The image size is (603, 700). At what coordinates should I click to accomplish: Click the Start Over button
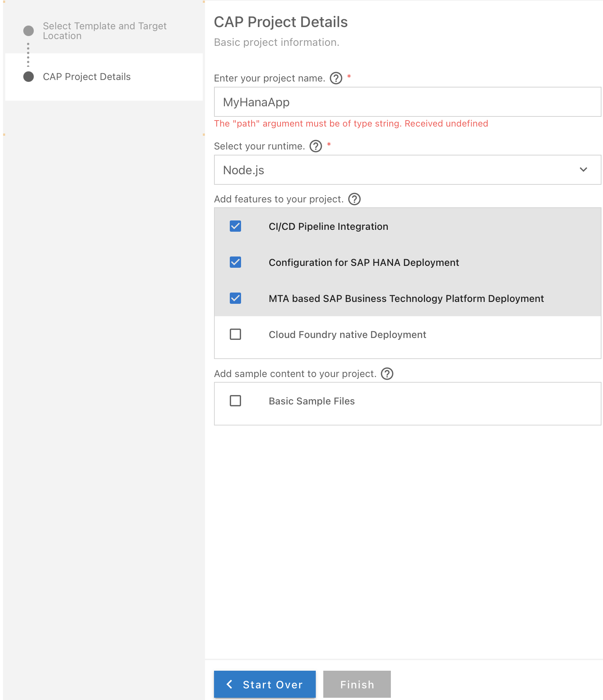tap(265, 684)
